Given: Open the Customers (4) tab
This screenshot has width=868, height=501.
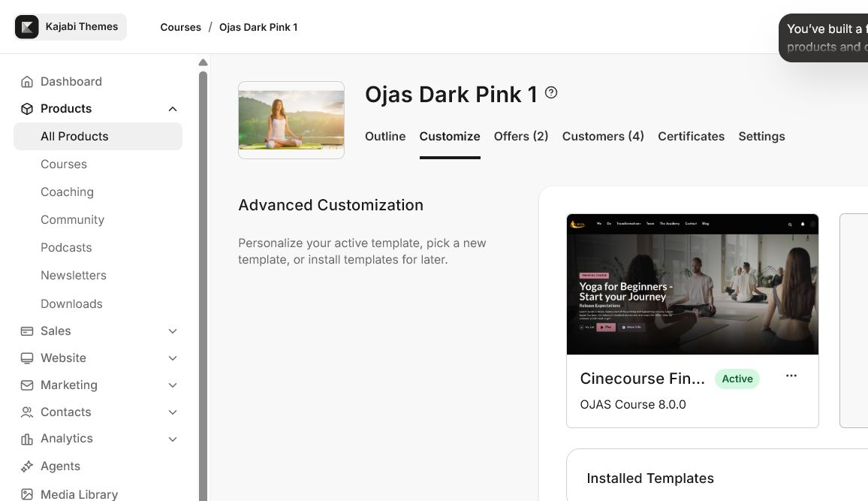Looking at the screenshot, I should [x=603, y=137].
